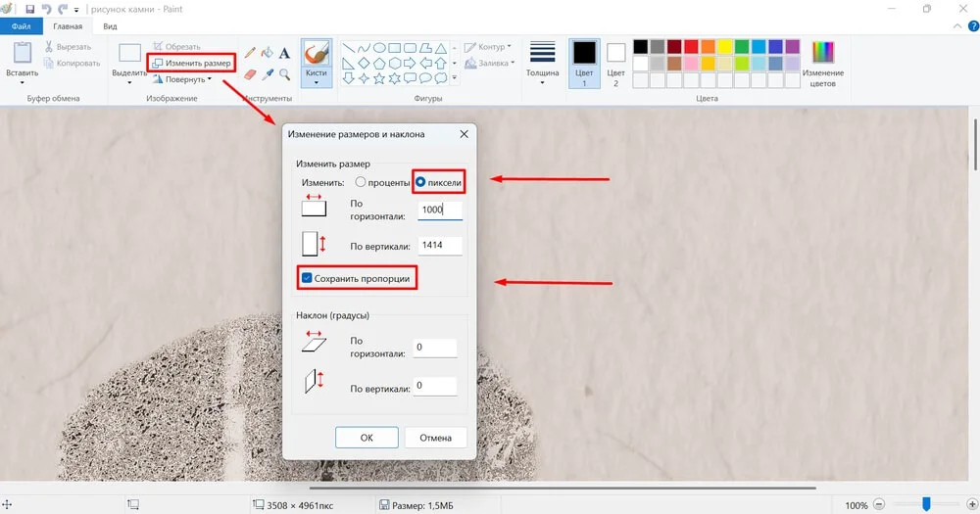The height and width of the screenshot is (514, 980).
Task: Toggle the Сохранить пропорции checkbox
Action: [x=307, y=279]
